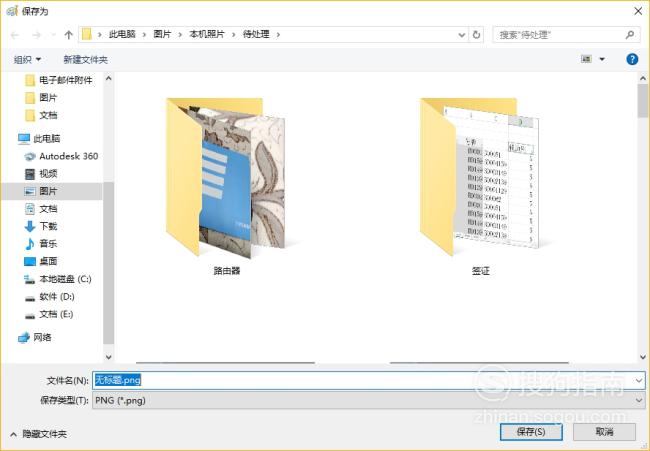Select 文档 (E:) drive
This screenshot has height=451, width=650.
tap(49, 314)
